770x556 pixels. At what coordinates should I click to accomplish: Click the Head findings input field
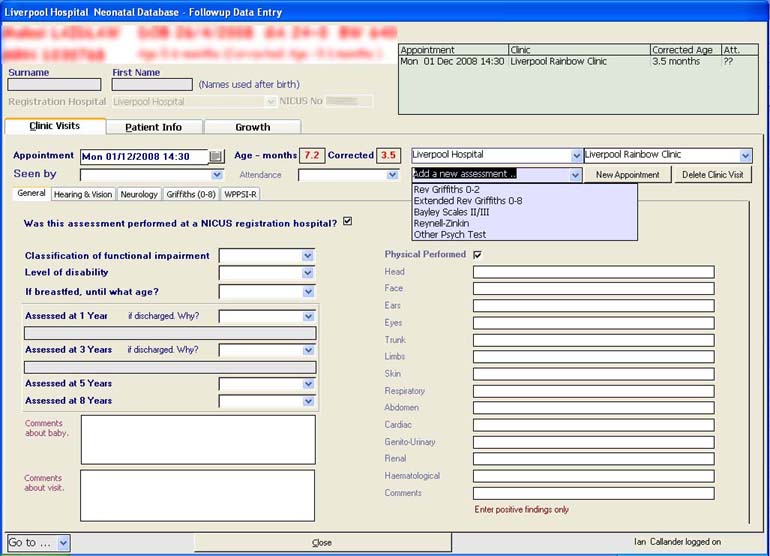(593, 272)
